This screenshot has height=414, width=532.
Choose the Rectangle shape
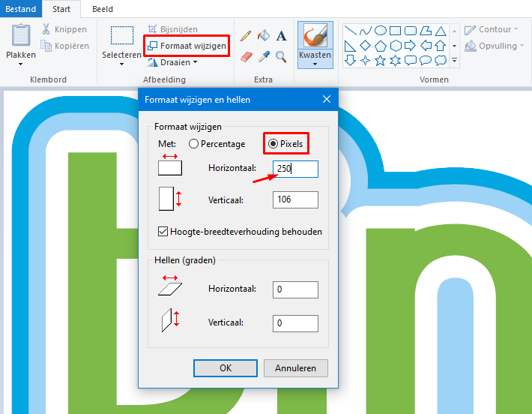point(396,31)
